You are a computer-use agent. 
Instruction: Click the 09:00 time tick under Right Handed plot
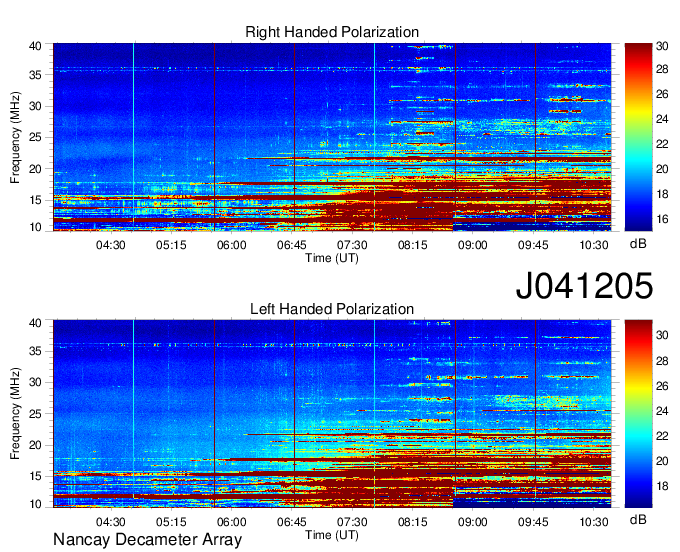click(473, 245)
